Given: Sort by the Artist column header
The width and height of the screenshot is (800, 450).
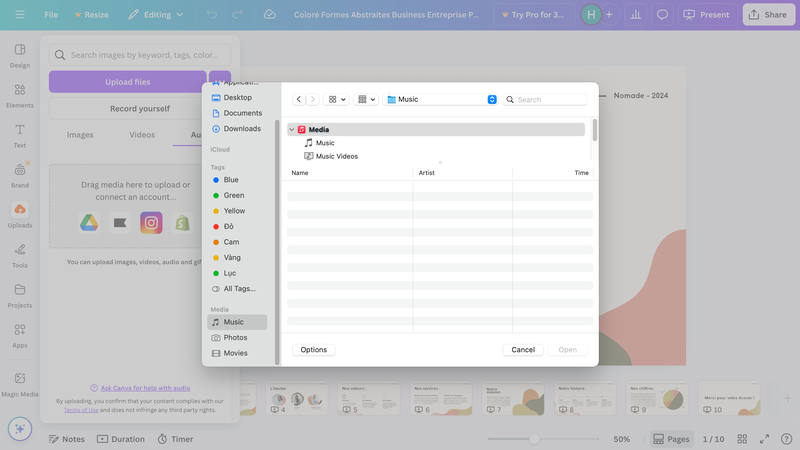Looking at the screenshot, I should tap(427, 173).
